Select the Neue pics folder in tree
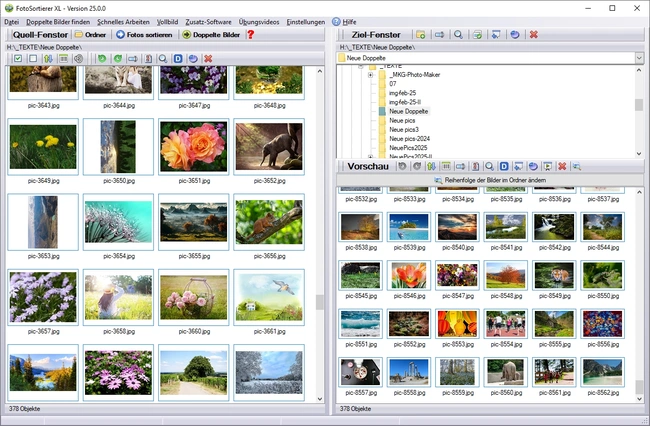This screenshot has height=426, width=650. pos(402,121)
